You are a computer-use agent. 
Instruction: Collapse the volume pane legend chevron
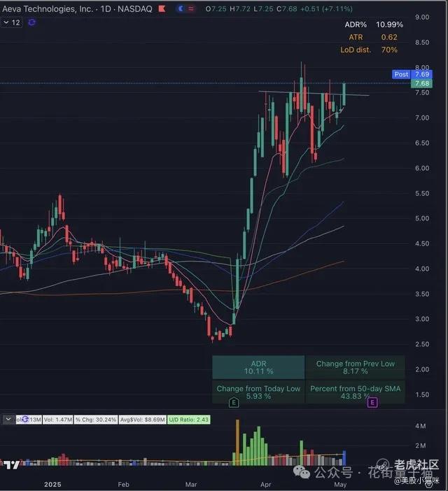[x=8, y=419]
